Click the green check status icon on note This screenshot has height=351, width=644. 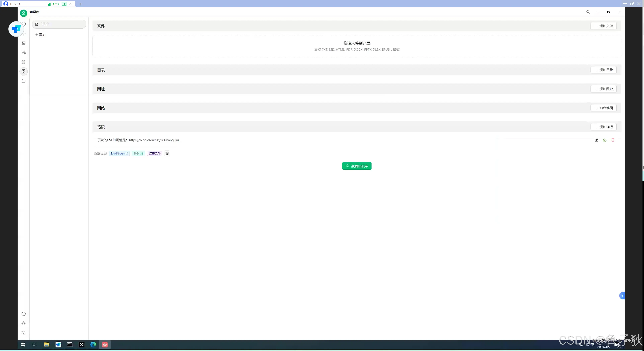[605, 140]
